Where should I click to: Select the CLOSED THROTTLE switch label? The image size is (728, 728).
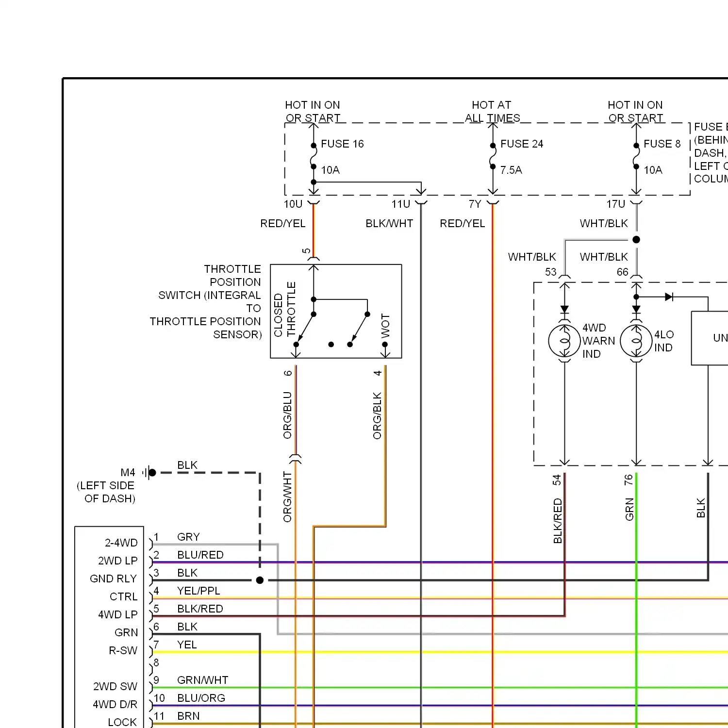pyautogui.click(x=284, y=309)
